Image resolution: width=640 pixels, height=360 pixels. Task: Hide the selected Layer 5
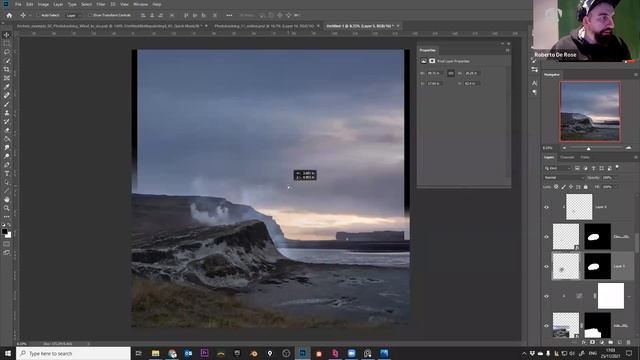547,267
